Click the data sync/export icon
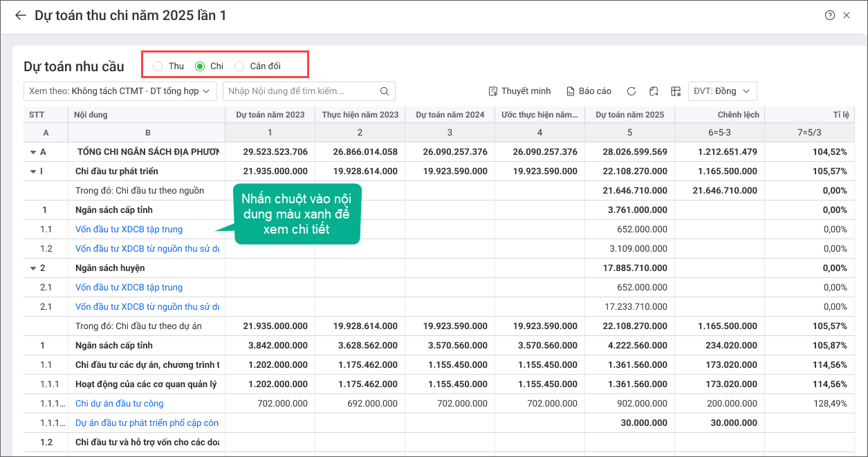 point(654,91)
